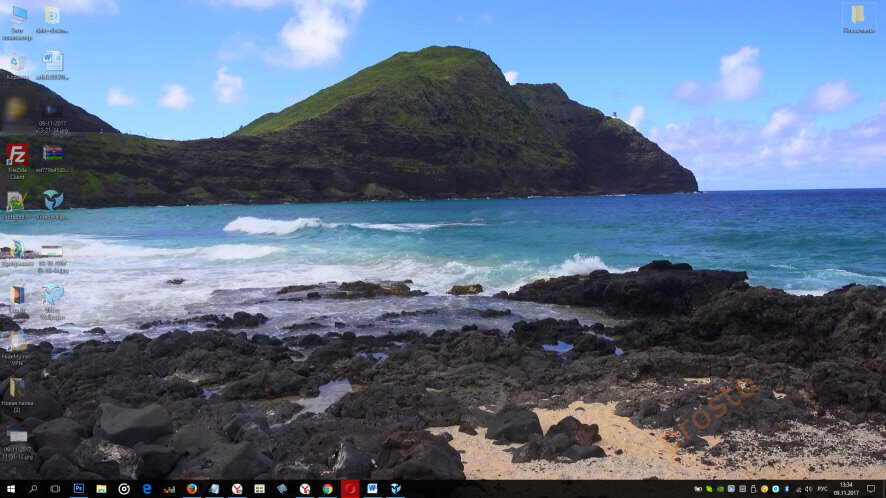Open the Action Center notifications icon

tap(871, 489)
